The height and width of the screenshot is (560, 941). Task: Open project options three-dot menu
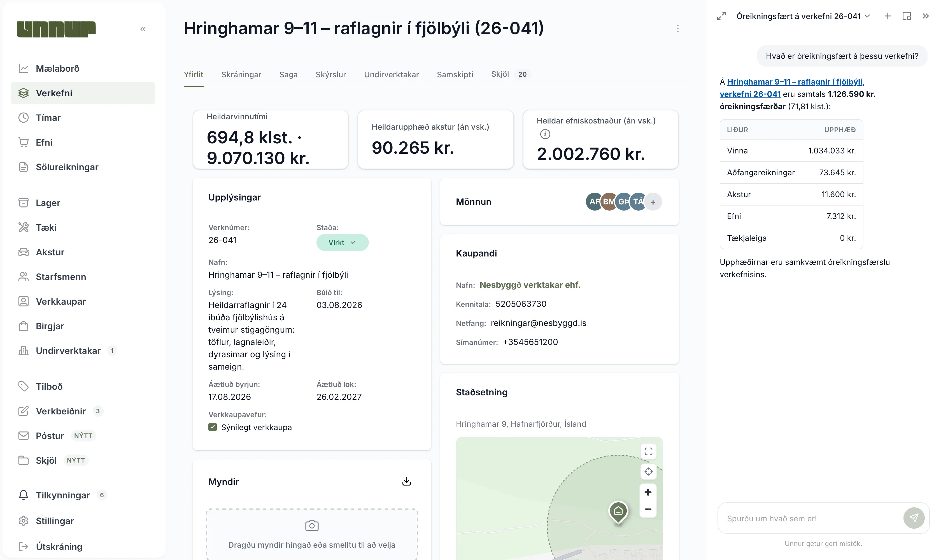click(x=677, y=29)
